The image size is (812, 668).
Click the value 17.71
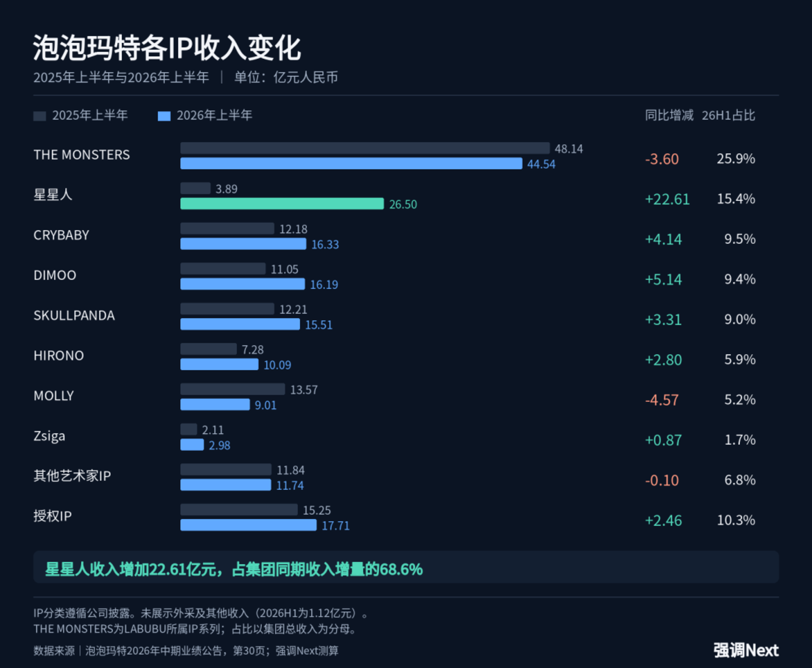coord(336,526)
